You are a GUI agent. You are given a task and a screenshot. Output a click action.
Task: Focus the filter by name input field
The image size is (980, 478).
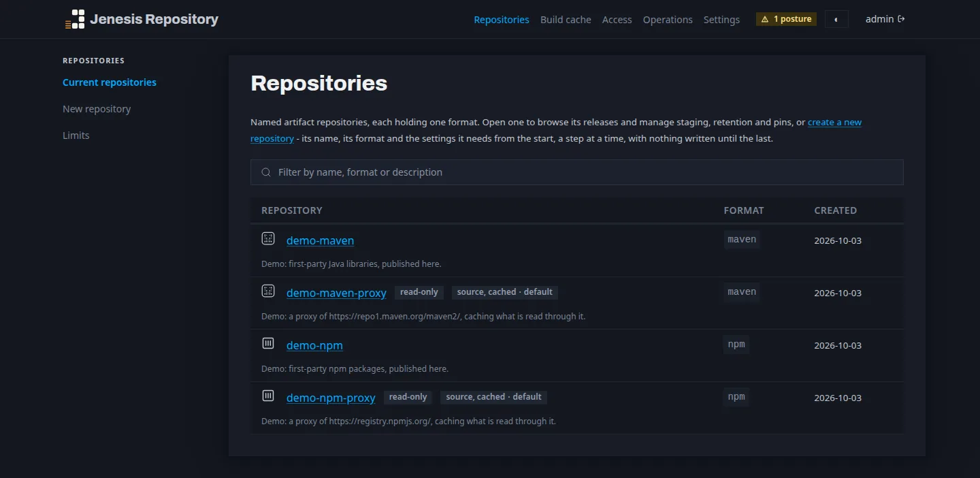click(577, 172)
